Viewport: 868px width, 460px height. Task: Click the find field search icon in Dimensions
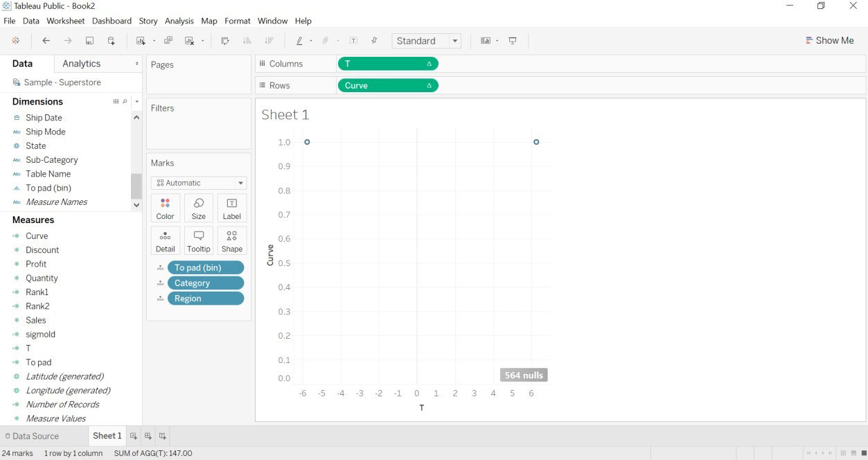(x=125, y=102)
